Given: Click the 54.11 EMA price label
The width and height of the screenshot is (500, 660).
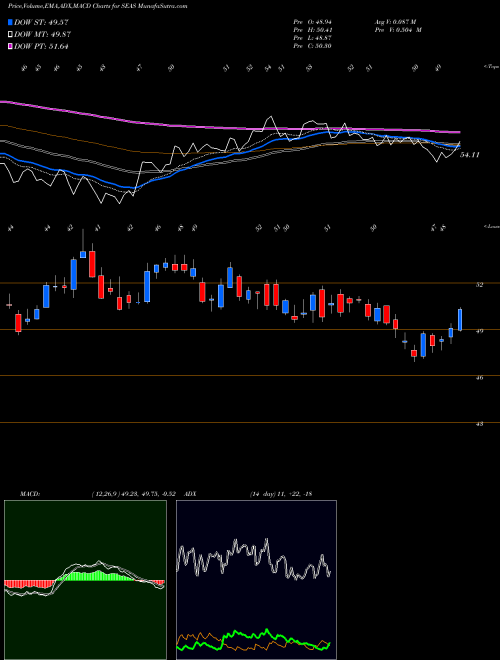Looking at the screenshot, I should tap(470, 155).
